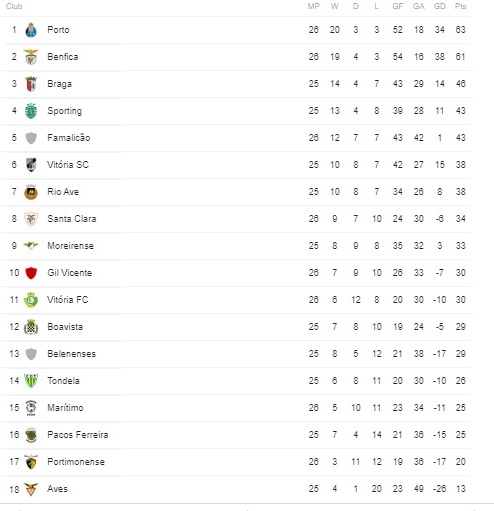Screen dimensions: 494x511
Task: Open the Santa Clara team link
Action: click(x=72, y=219)
